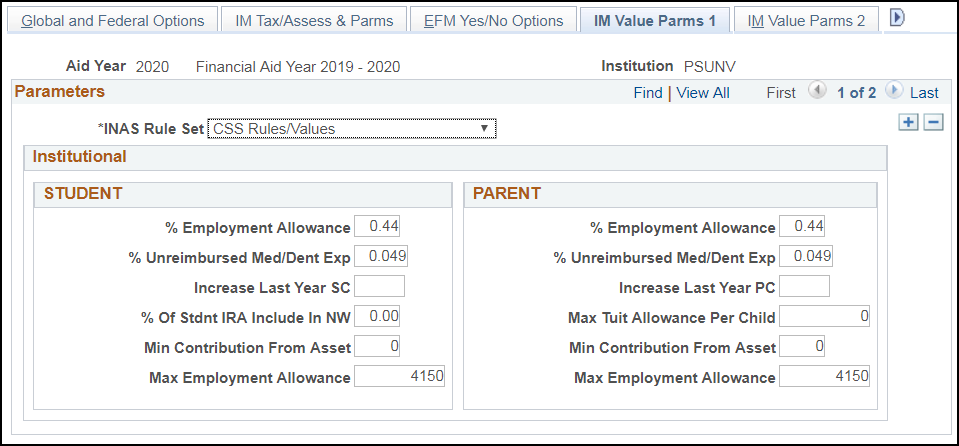Edit % Of Stdnt IRA Include In NW field

378,317
